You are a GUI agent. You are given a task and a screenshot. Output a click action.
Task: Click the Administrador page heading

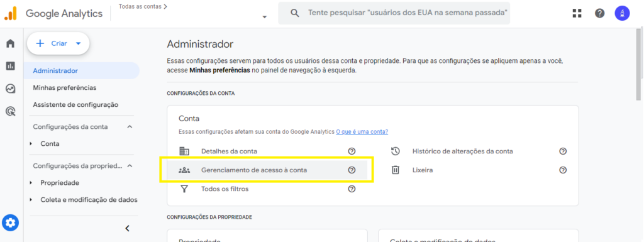[200, 44]
